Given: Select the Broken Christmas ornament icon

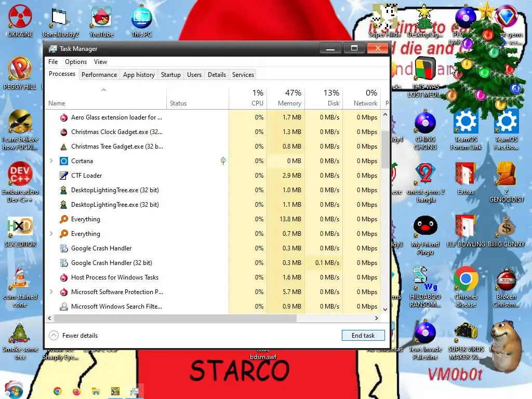Looking at the screenshot, I should [506, 288].
